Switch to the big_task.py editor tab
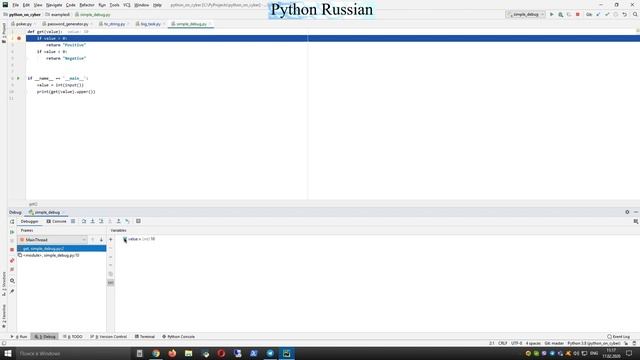 pos(150,24)
